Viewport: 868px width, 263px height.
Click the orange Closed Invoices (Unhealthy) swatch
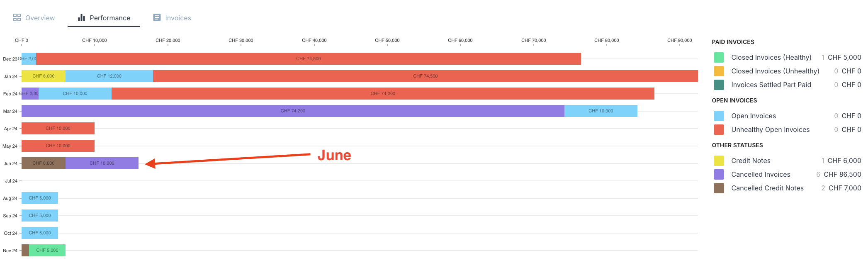(x=719, y=71)
